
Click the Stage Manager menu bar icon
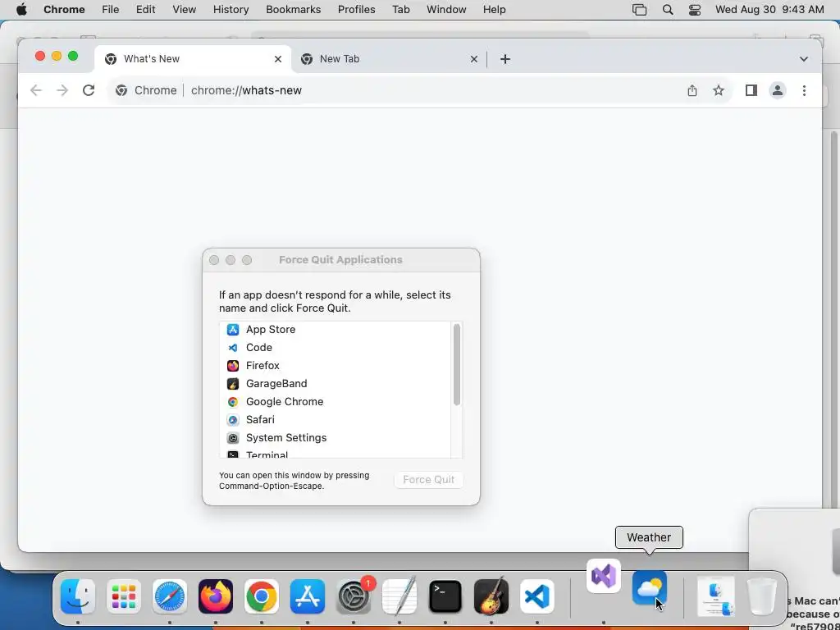(x=640, y=10)
